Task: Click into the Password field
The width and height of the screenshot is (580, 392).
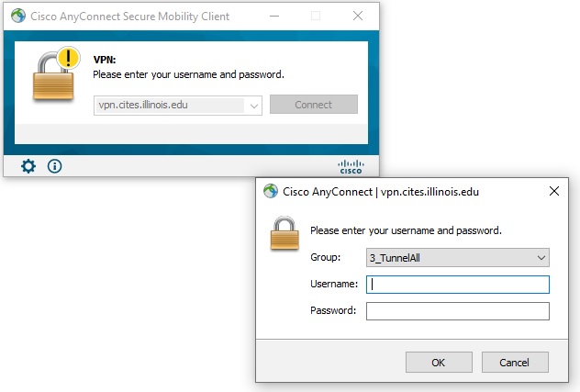Action: click(457, 311)
